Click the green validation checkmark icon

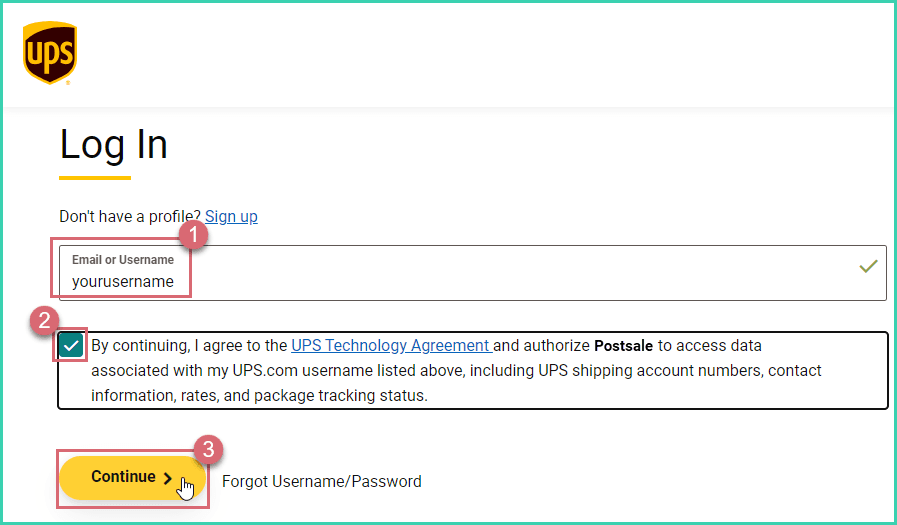point(868,266)
